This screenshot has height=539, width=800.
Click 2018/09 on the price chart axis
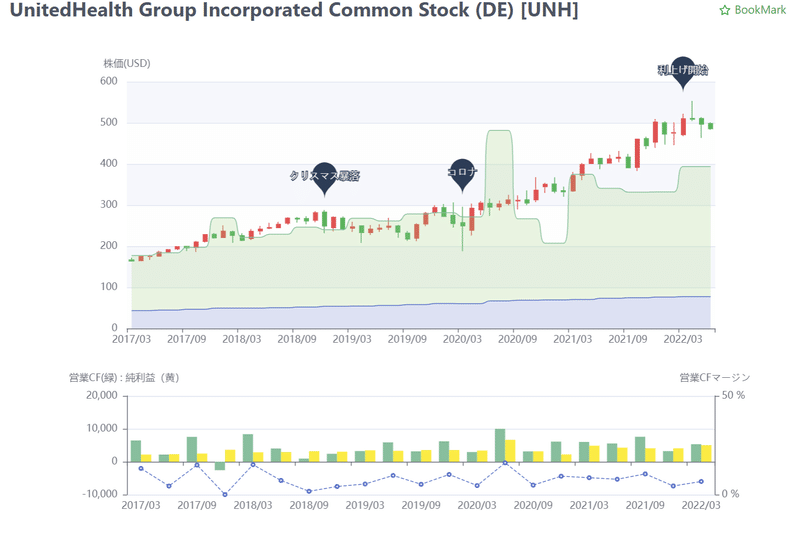pos(297,339)
